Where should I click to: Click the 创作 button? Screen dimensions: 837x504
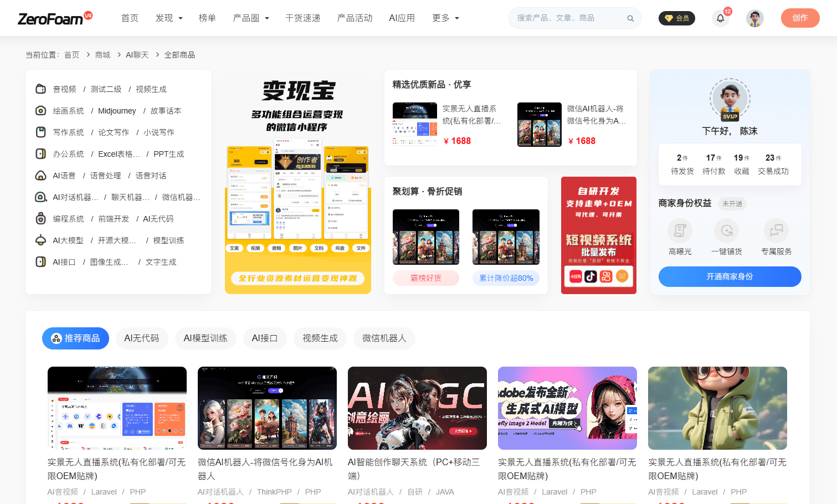pos(800,18)
